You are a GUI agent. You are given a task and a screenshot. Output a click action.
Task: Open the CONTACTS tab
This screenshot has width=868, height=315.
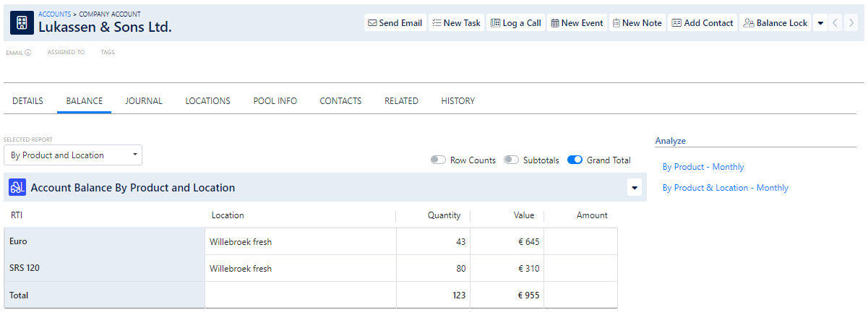340,101
